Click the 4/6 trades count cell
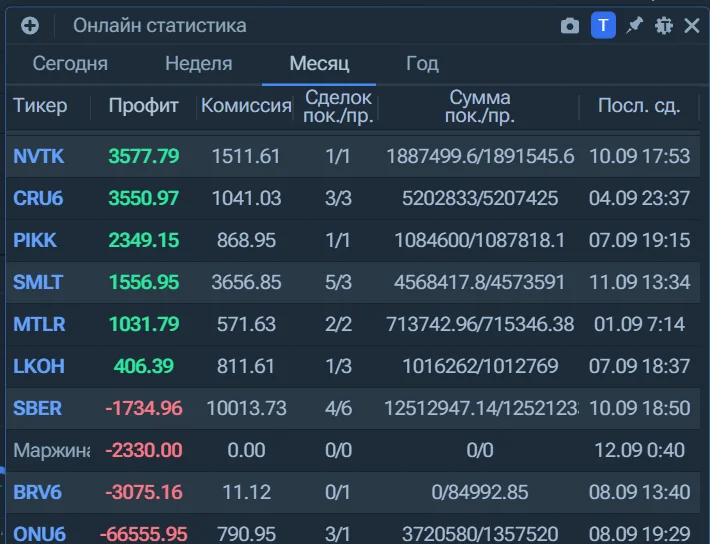710x544 pixels. [338, 408]
